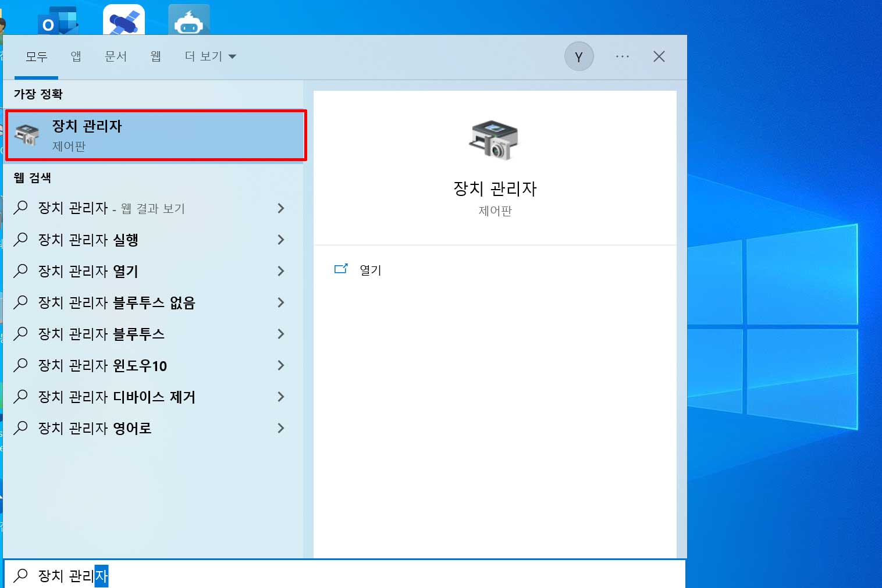
Task: Select 장치 관리자 디바이스 제거 suggestion
Action: (153, 397)
